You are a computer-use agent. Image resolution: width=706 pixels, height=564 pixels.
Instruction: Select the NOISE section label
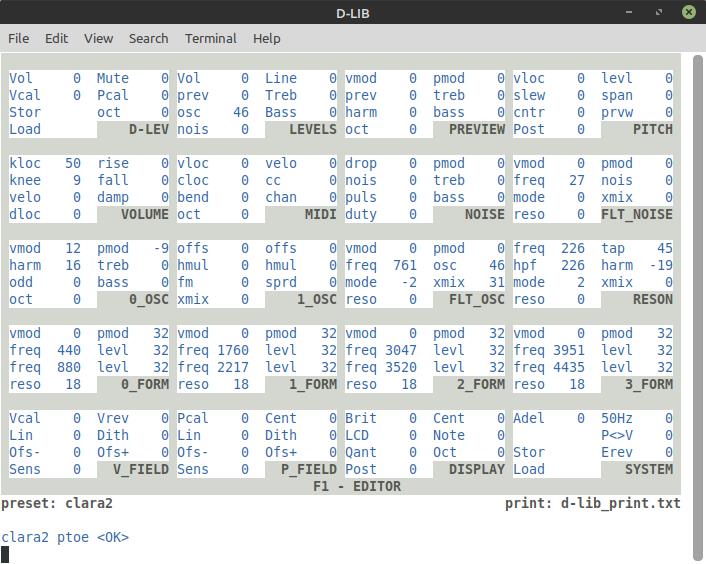pos(485,215)
